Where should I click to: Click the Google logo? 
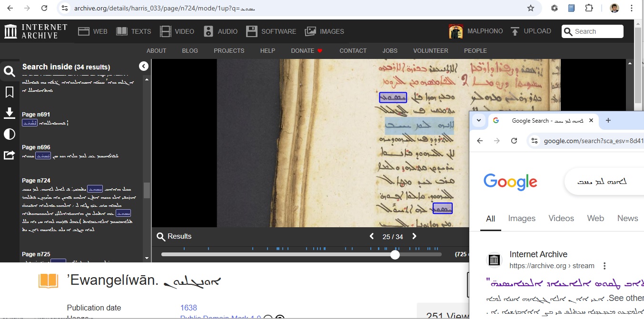click(510, 182)
